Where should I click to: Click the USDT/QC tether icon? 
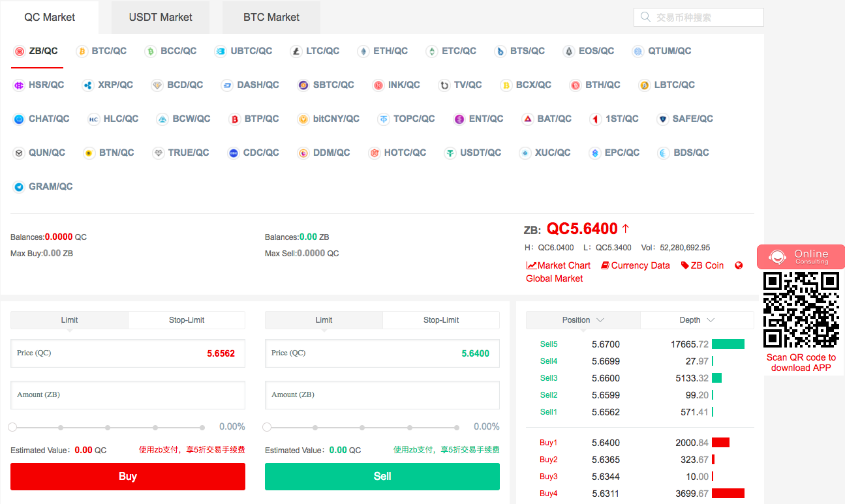pos(450,153)
